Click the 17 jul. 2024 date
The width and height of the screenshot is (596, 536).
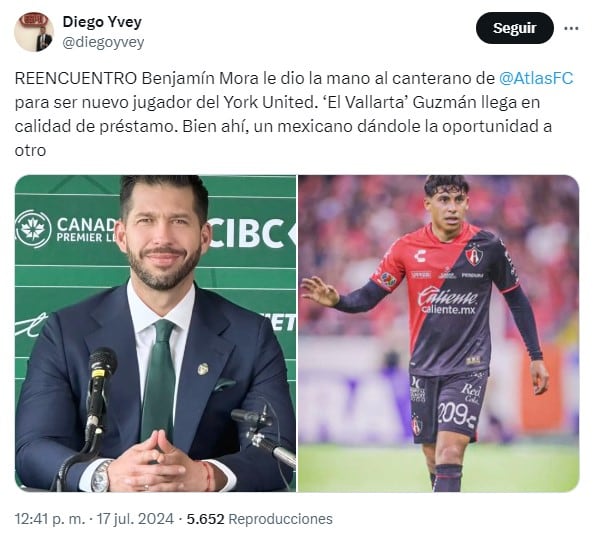[x=135, y=519]
